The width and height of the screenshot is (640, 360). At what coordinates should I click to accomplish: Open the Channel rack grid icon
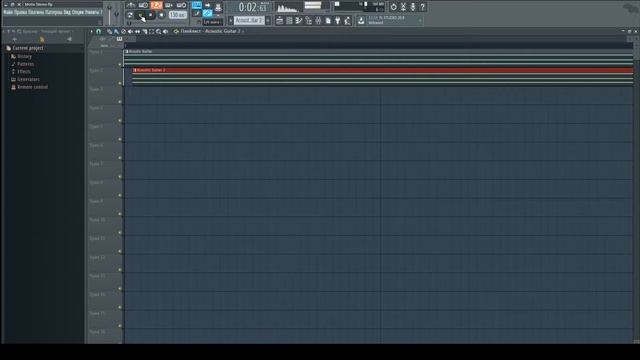pyautogui.click(x=289, y=20)
